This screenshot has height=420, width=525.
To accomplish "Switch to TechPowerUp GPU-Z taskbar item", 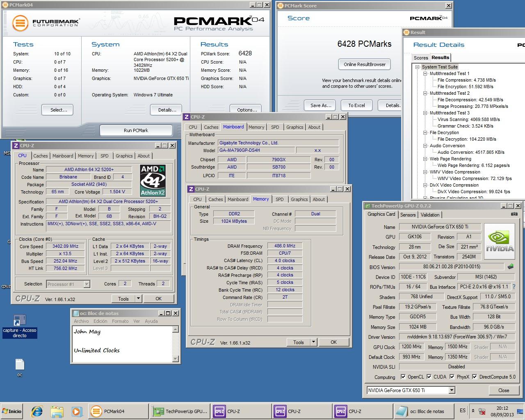I will click(180, 411).
